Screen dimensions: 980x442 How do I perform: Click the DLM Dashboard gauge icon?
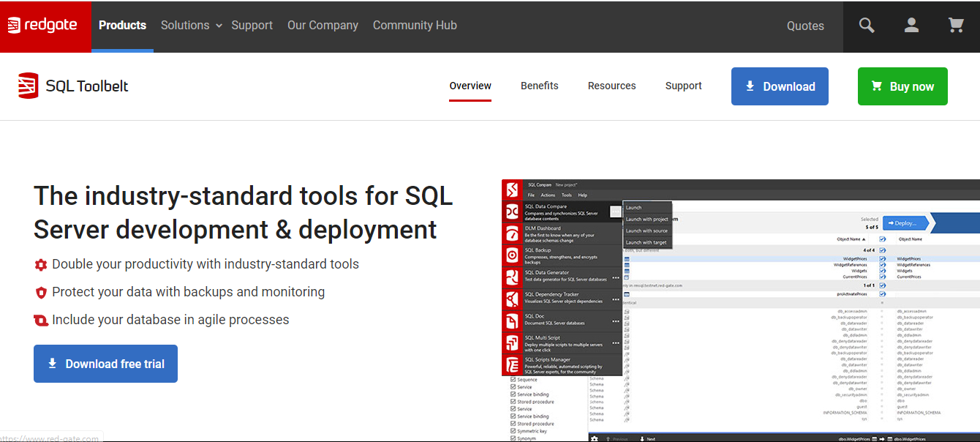512,233
